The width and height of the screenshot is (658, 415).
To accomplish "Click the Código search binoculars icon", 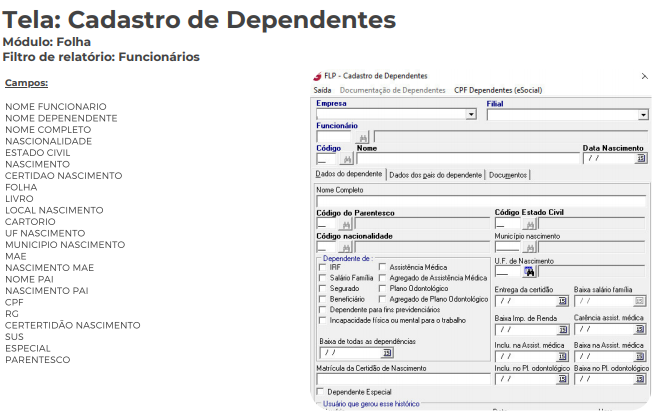I will coord(347,159).
